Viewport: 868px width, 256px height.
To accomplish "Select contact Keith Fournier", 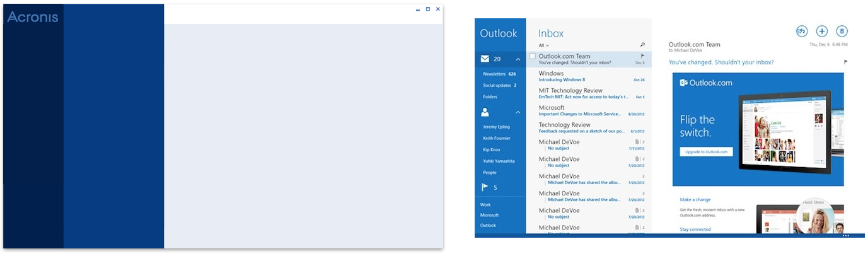I will point(496,138).
